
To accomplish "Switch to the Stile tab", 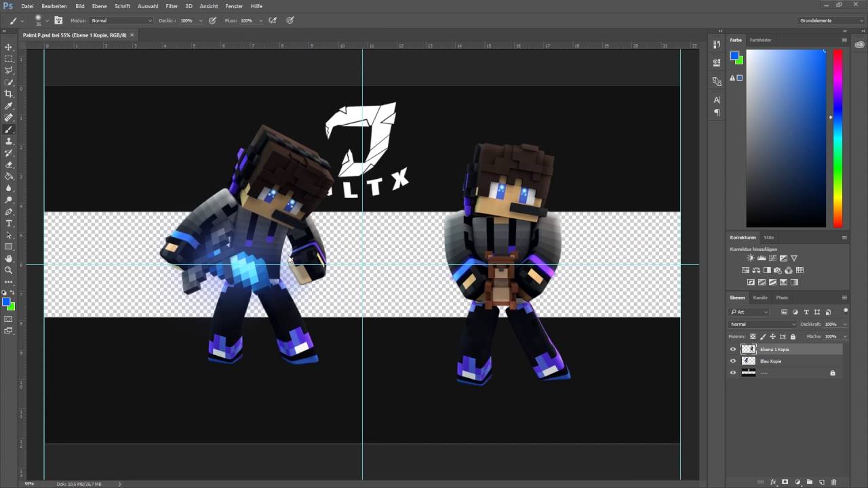I will 769,237.
